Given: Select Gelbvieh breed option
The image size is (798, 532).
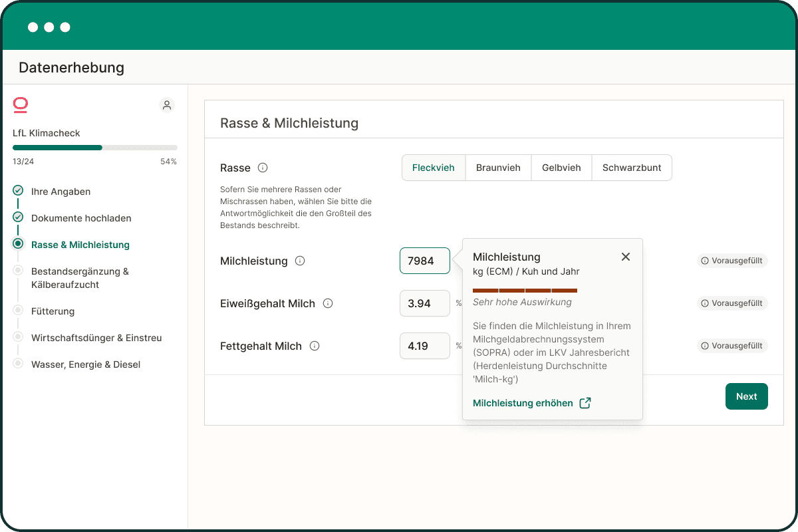Looking at the screenshot, I should (561, 168).
